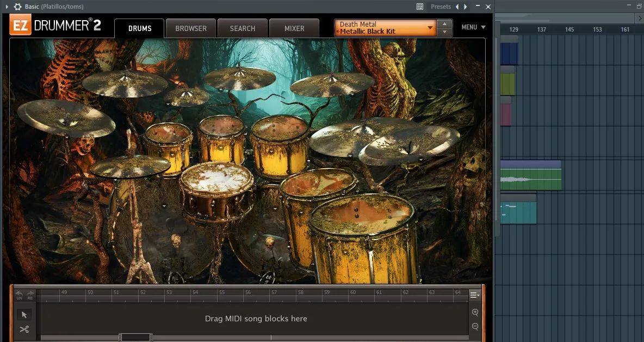Open the Metallic Black Kit preset dropdown
The width and height of the screenshot is (644, 342).
click(x=385, y=28)
